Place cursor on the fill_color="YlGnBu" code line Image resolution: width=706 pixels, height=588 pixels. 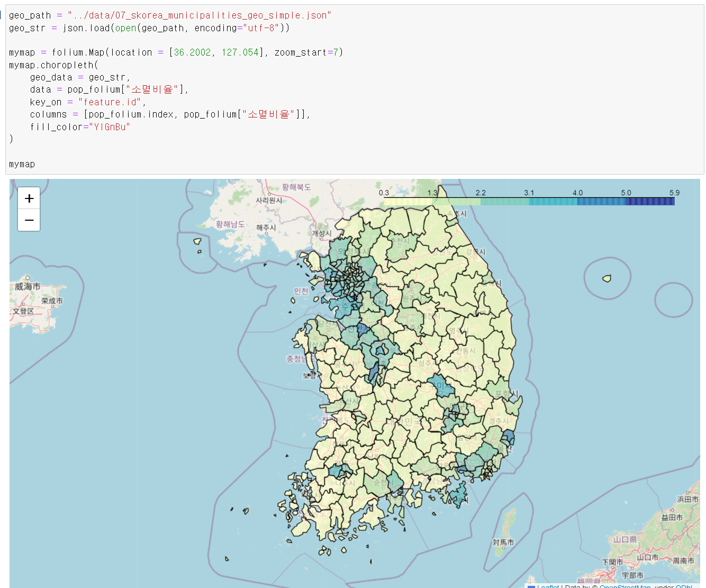coord(80,127)
